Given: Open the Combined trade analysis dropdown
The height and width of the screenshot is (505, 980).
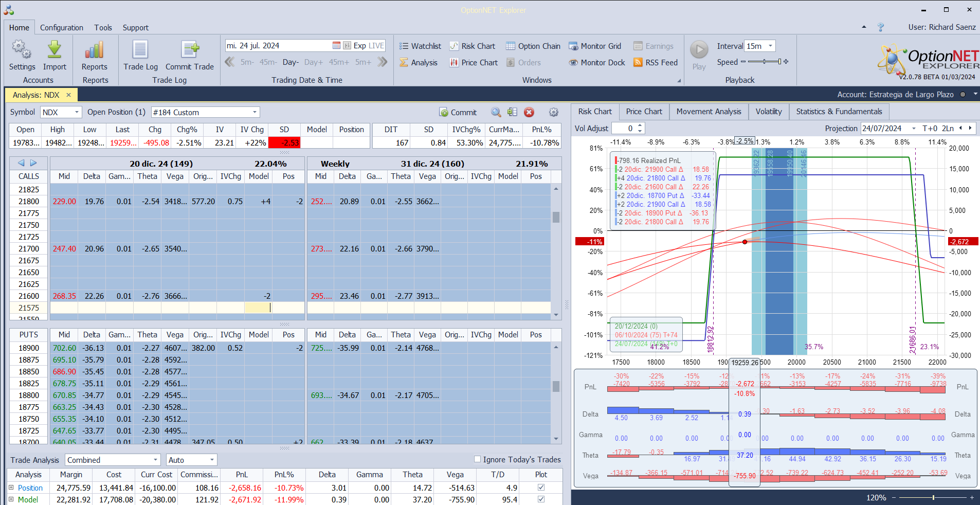Looking at the screenshot, I should tap(155, 460).
